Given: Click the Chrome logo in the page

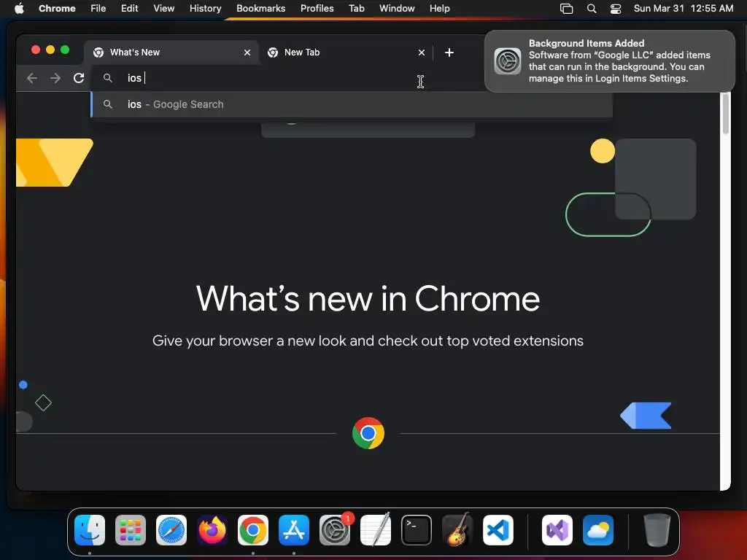Looking at the screenshot, I should pos(368,433).
